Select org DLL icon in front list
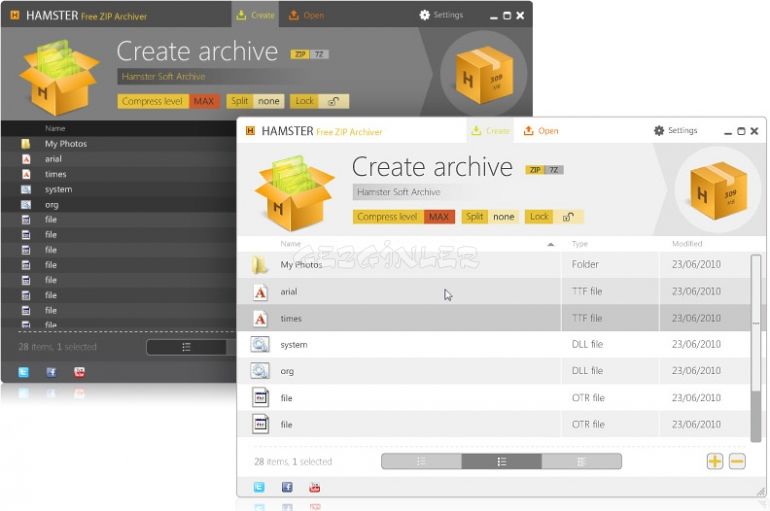This screenshot has height=511, width=770. pyautogui.click(x=260, y=371)
